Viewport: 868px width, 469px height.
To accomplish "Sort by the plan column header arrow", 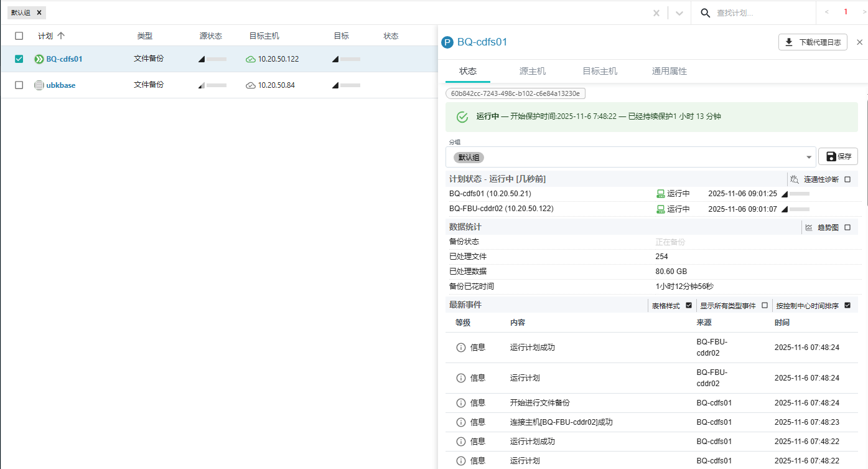I will click(61, 36).
